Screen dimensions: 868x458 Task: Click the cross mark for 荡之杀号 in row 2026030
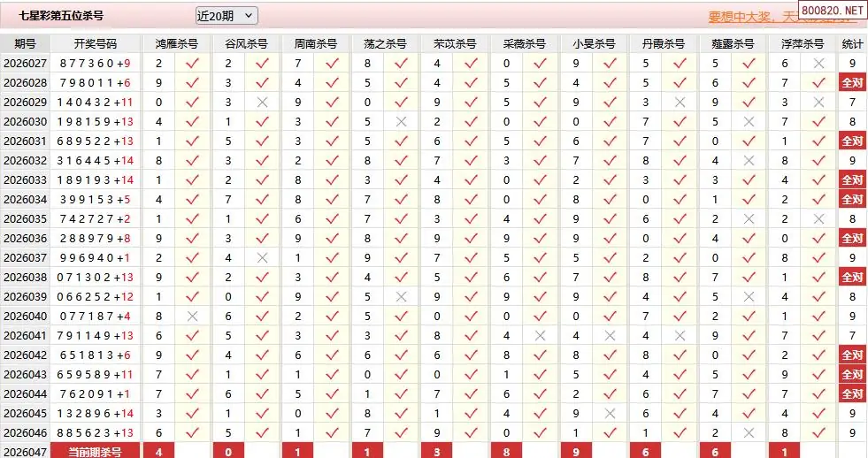tap(401, 121)
